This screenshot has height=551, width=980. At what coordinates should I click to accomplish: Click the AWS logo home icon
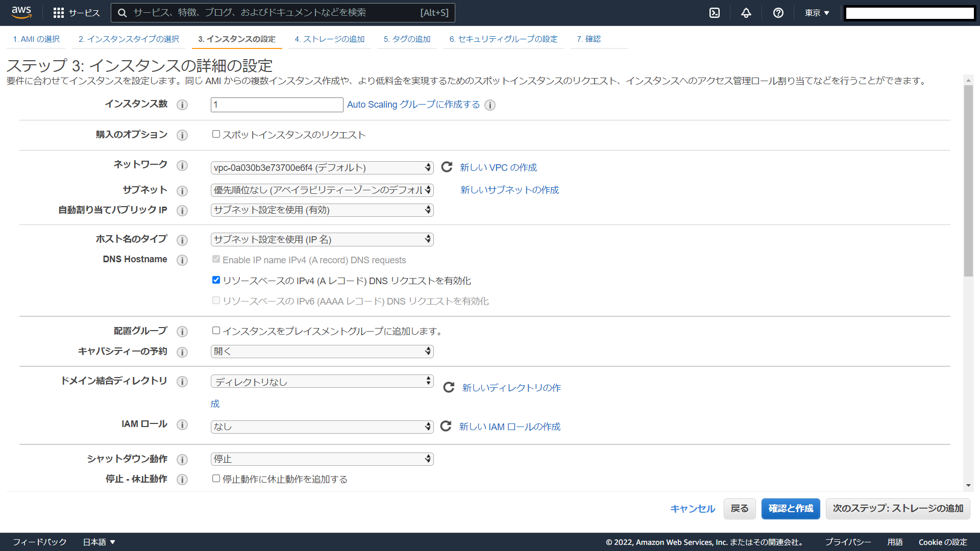tap(21, 13)
